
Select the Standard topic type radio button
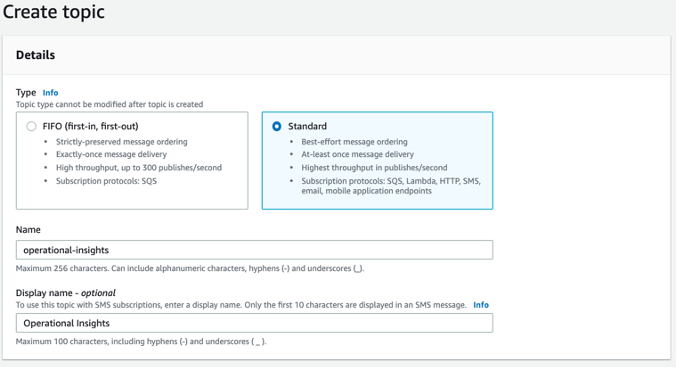(x=277, y=127)
